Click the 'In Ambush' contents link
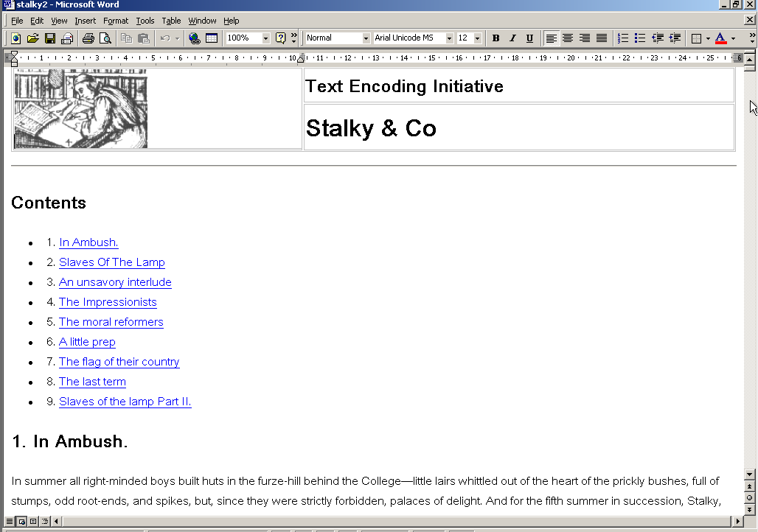 pos(87,242)
